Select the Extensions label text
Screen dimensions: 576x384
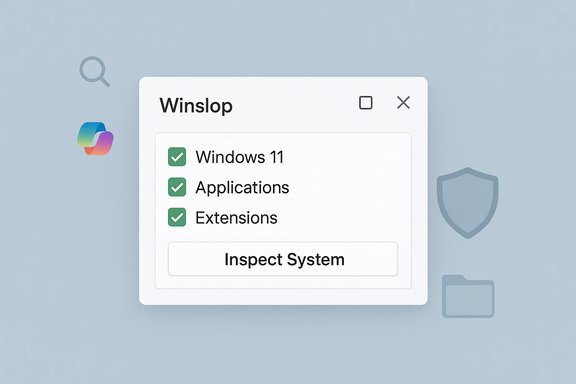(237, 218)
